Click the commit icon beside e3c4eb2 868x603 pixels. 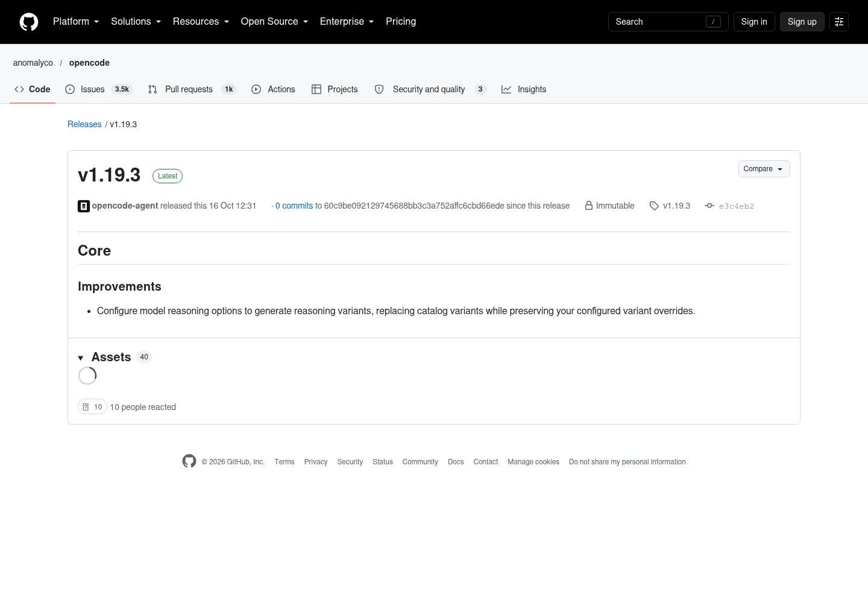[x=709, y=206]
